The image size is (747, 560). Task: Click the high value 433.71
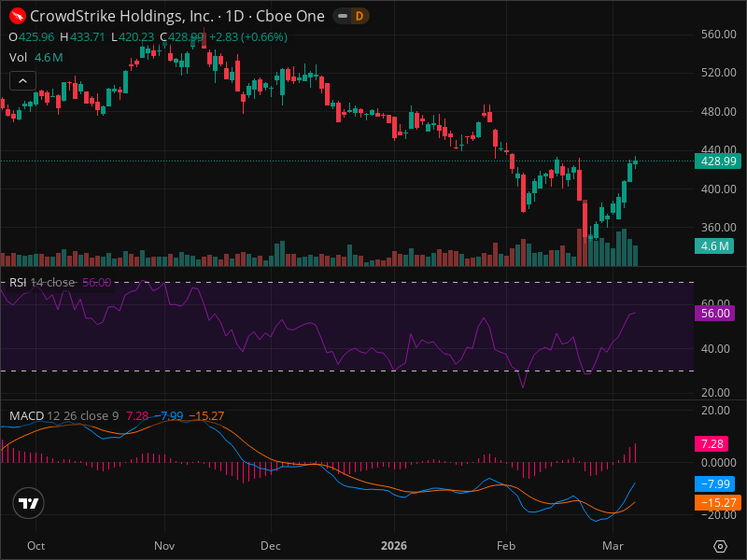click(88, 37)
